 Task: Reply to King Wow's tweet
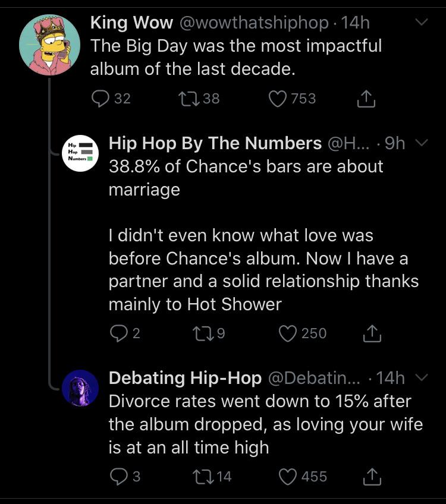click(x=100, y=99)
